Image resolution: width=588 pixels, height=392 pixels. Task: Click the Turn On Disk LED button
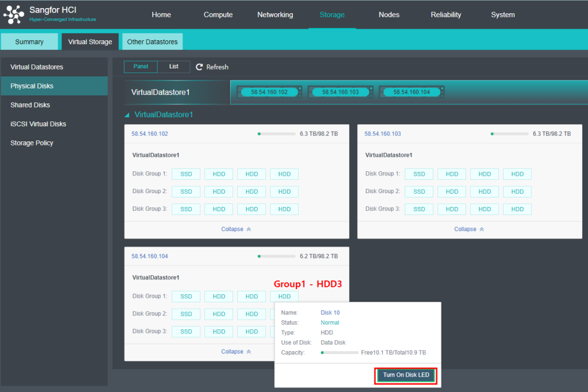(406, 375)
